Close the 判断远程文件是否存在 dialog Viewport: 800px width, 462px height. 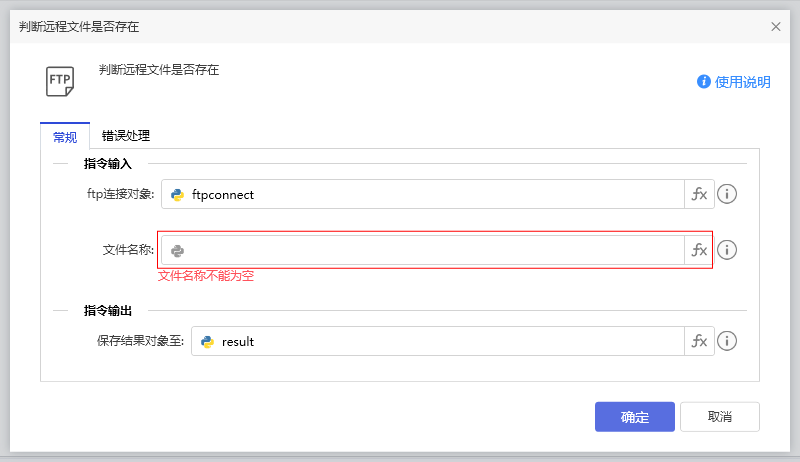pyautogui.click(x=776, y=27)
